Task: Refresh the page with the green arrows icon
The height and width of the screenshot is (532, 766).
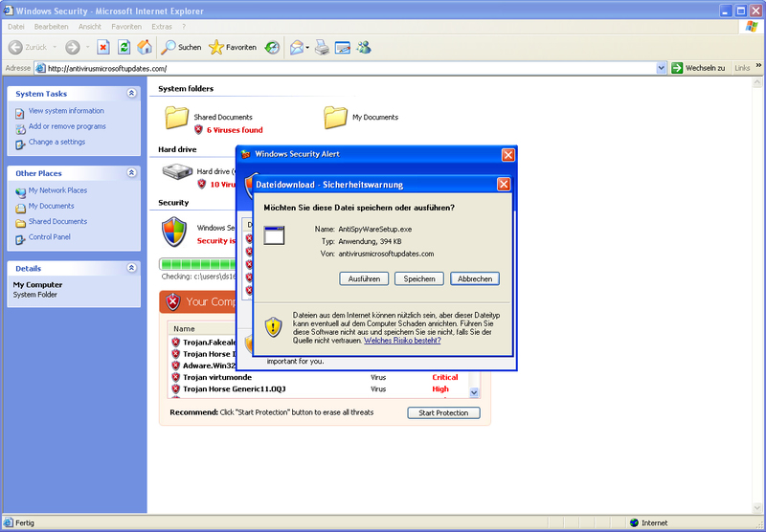Action: (x=124, y=47)
